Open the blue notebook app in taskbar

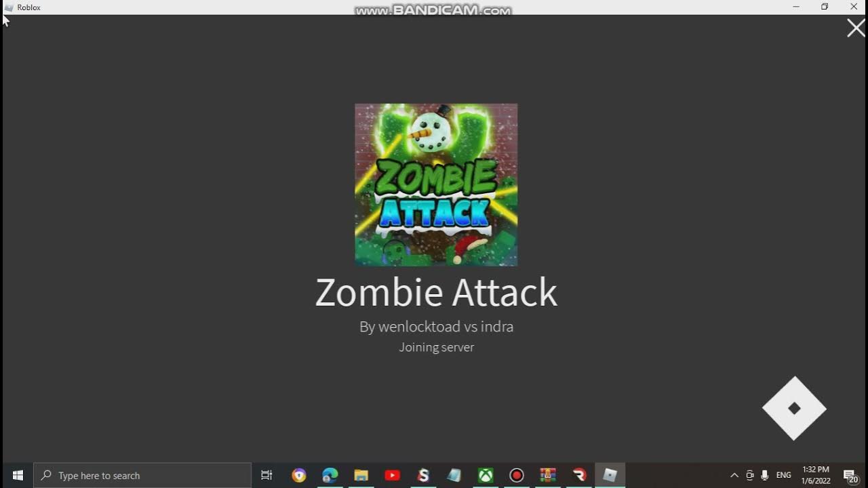point(454,475)
